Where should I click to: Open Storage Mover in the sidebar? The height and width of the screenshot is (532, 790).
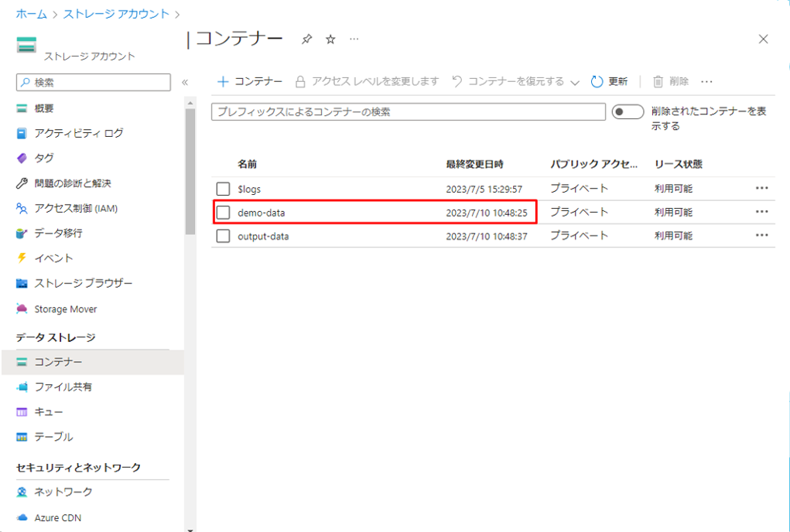coord(65,309)
